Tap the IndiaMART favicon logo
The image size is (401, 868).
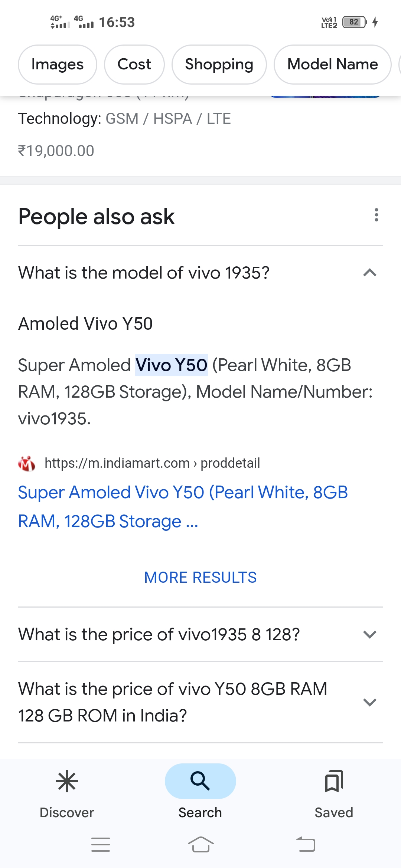(27, 463)
